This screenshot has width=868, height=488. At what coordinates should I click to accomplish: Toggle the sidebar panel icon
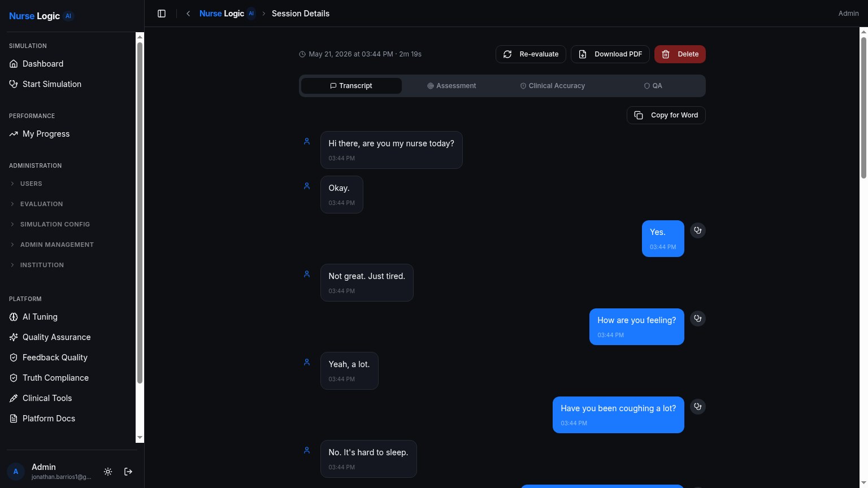162,14
